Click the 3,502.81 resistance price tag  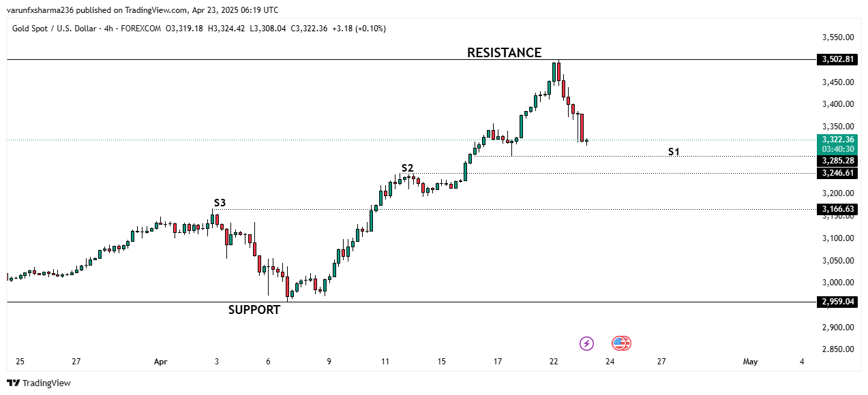pyautogui.click(x=837, y=59)
